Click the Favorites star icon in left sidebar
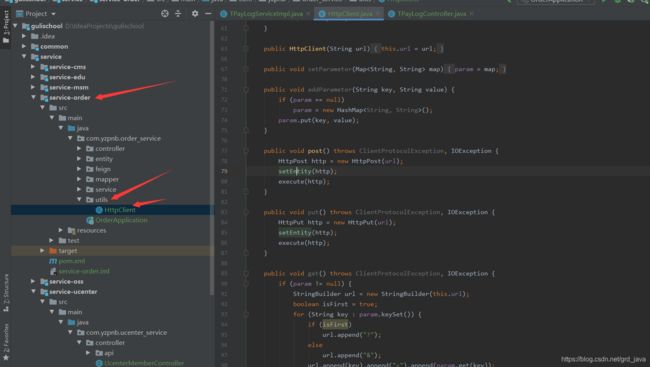This screenshot has width=650, height=367. pyautogui.click(x=6, y=357)
